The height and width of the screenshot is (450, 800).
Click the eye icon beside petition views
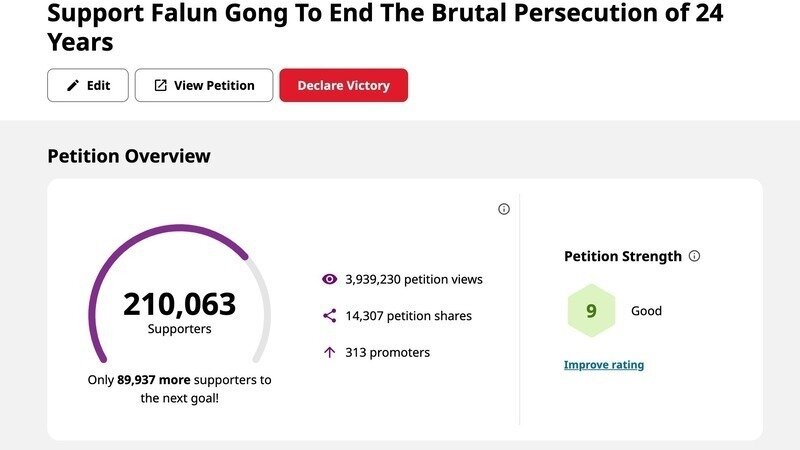tap(329, 280)
